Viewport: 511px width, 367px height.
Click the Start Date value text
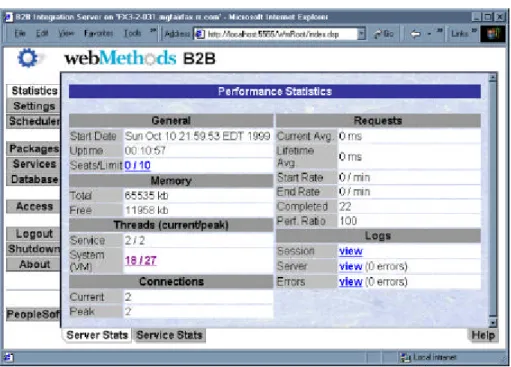coord(197,136)
